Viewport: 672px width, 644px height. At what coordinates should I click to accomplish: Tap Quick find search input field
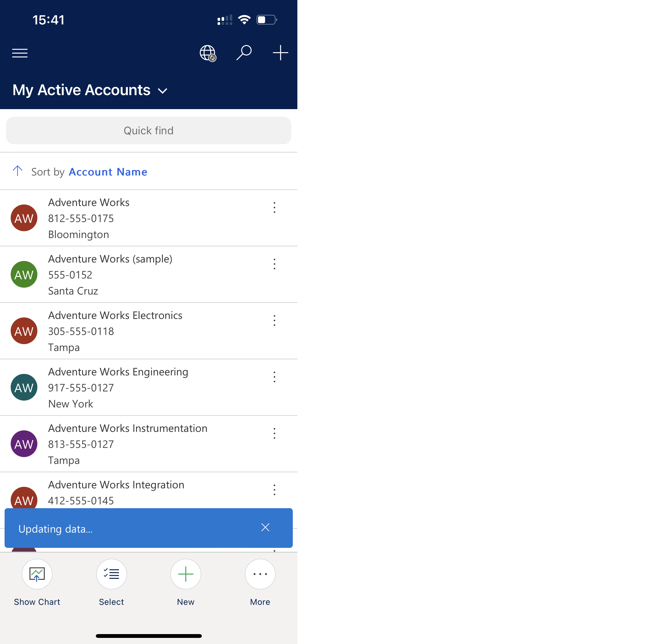148,130
